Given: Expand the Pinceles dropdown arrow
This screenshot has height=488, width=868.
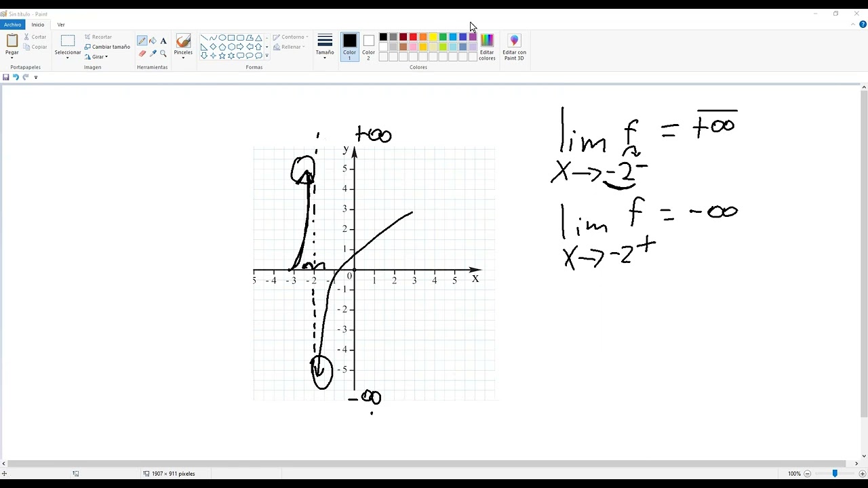Looking at the screenshot, I should point(183,58).
